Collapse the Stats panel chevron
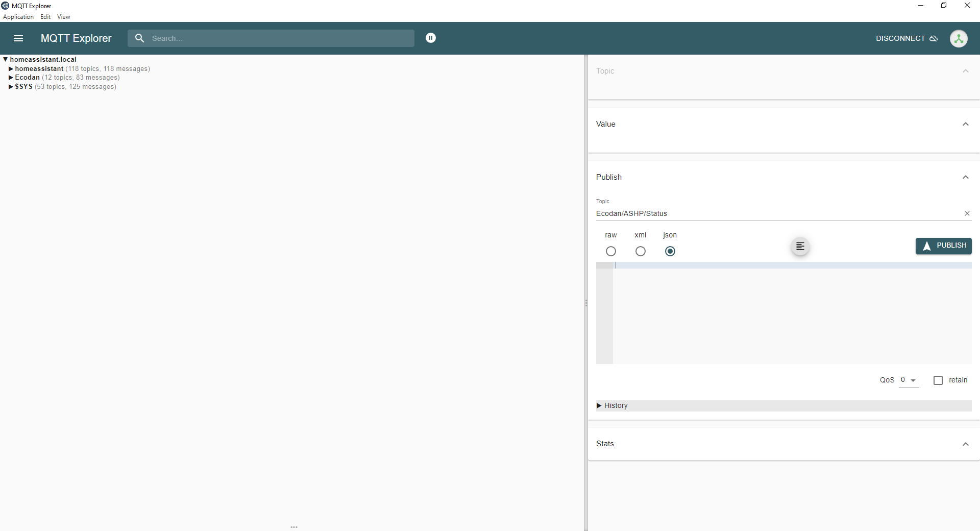 (x=965, y=444)
